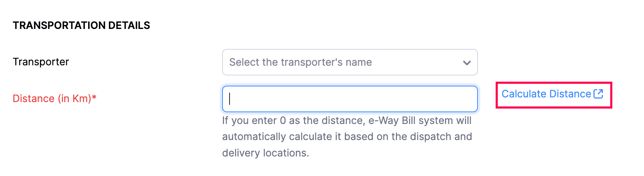Click the word "Distance" in the blue link
The width and height of the screenshot is (644, 176).
570,94
